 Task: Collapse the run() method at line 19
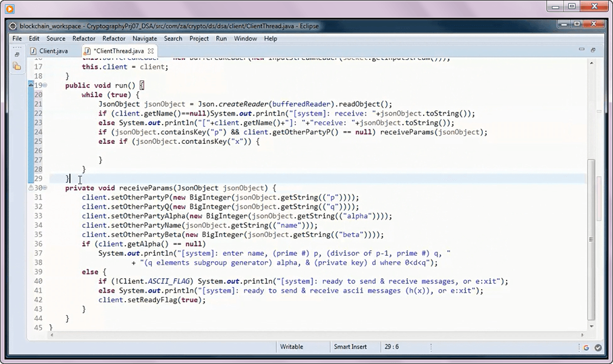coord(45,86)
